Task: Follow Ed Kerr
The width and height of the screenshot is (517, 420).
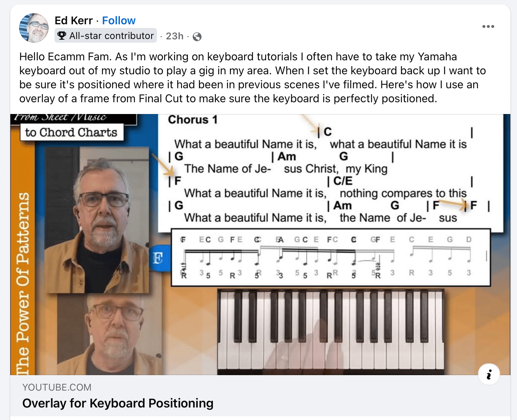Action: [119, 21]
